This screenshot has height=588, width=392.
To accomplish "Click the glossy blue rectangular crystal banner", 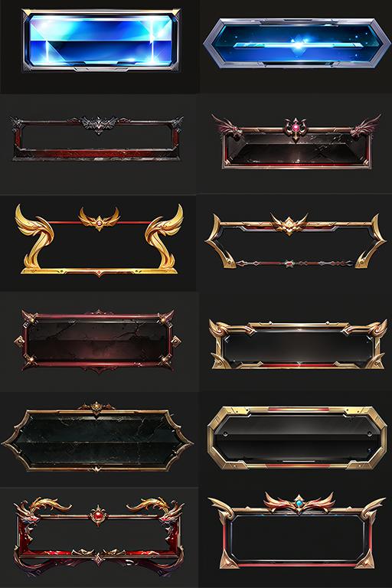I will (101, 40).
